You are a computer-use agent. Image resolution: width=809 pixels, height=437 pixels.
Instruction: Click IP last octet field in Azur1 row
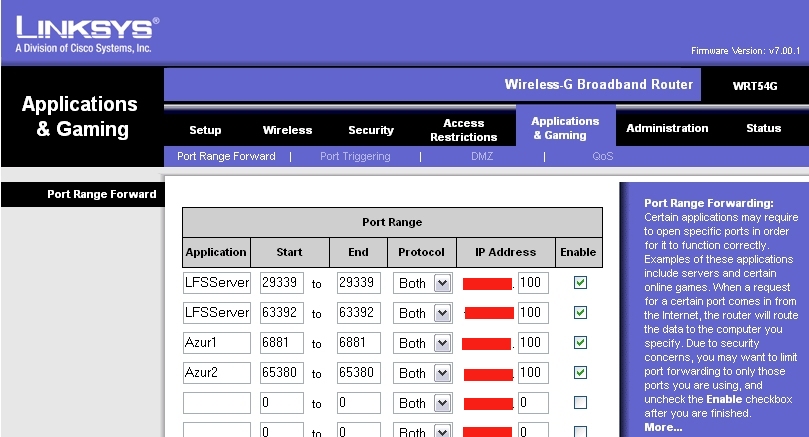(533, 343)
